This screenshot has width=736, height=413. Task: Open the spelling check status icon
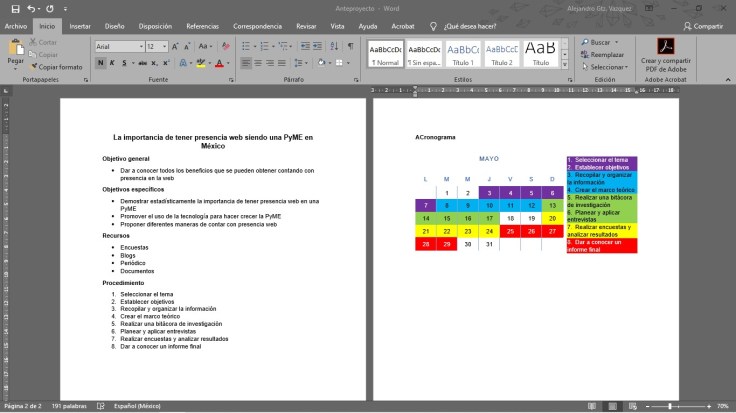coord(101,406)
